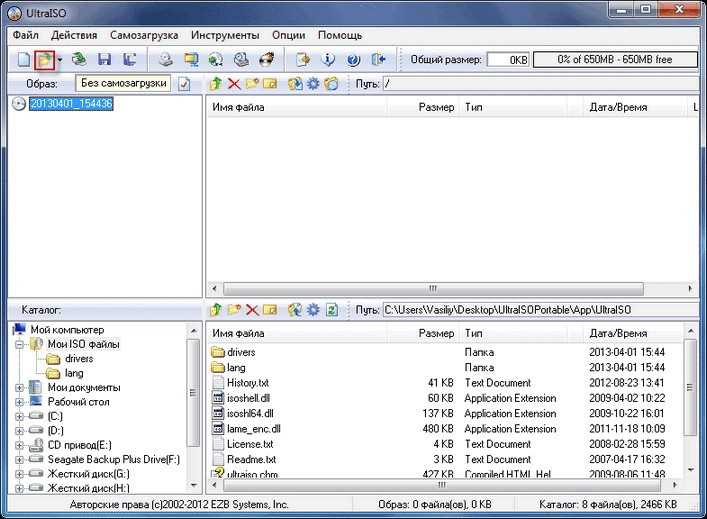
Task: Click New Folder icon in Каталог toolbar
Action: click(234, 310)
